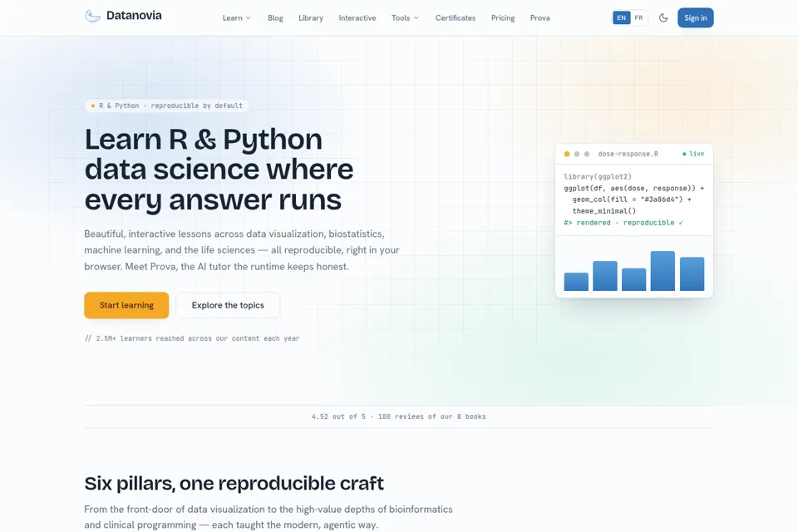This screenshot has width=798, height=532.
Task: Open the Certificates page
Action: (x=456, y=17)
